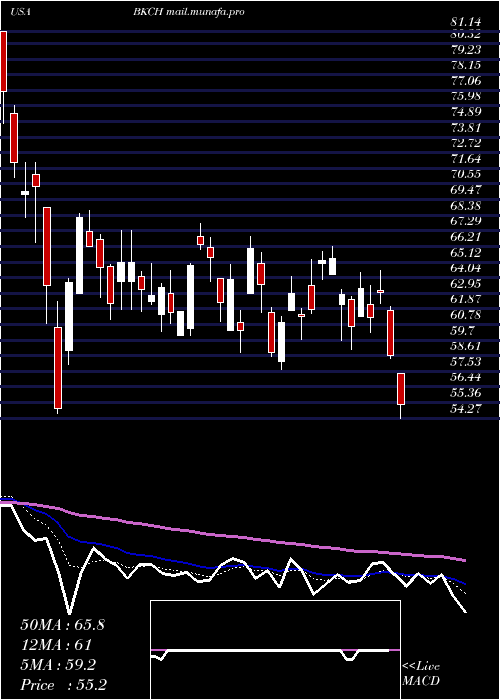Click the 'BKCH mail.munafa.pro' title text

pos(188,12)
